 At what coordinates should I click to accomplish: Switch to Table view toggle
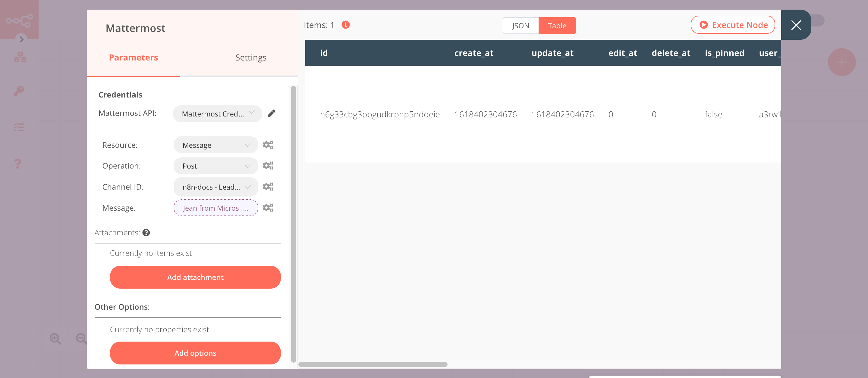557,25
